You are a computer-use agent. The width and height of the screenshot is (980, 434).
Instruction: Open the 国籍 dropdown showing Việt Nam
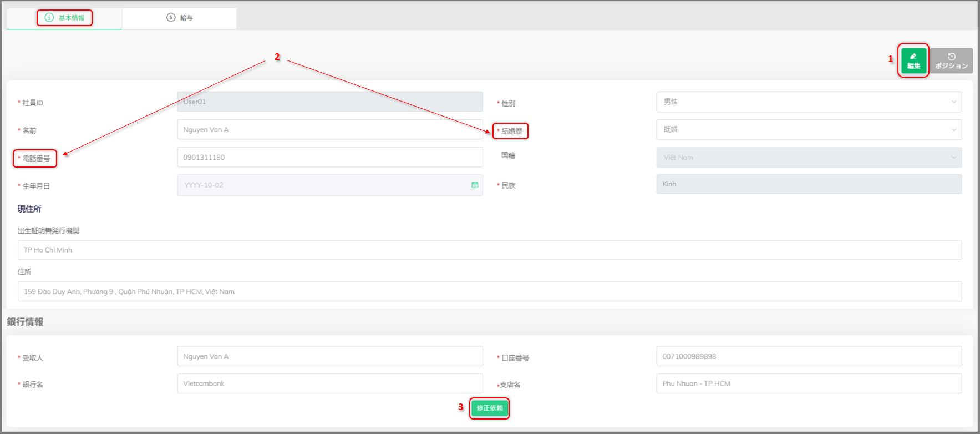[809, 157]
